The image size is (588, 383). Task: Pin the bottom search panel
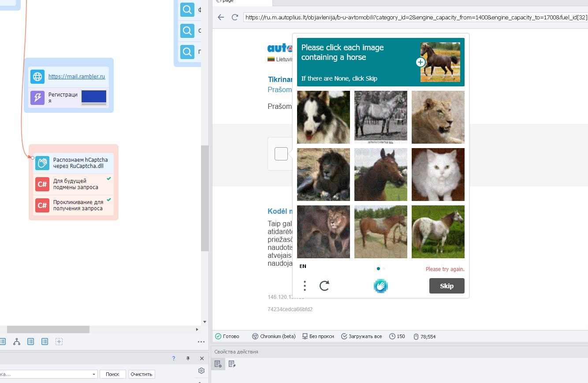(x=188, y=358)
